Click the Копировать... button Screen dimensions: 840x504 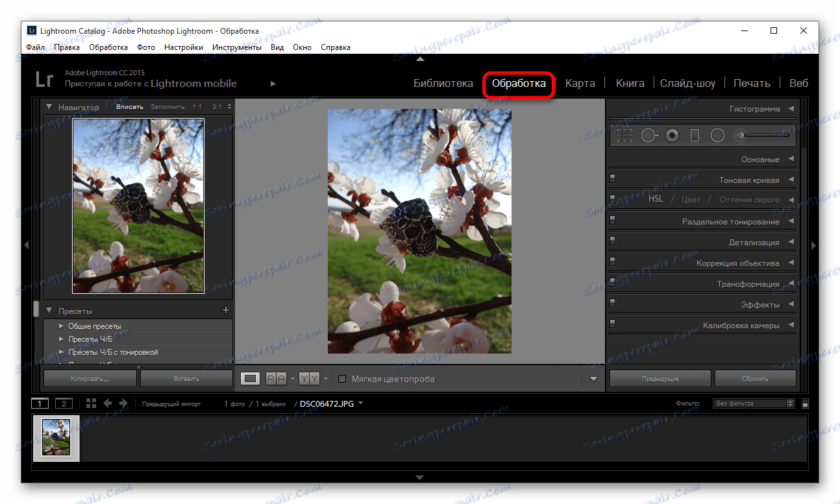[x=90, y=378]
